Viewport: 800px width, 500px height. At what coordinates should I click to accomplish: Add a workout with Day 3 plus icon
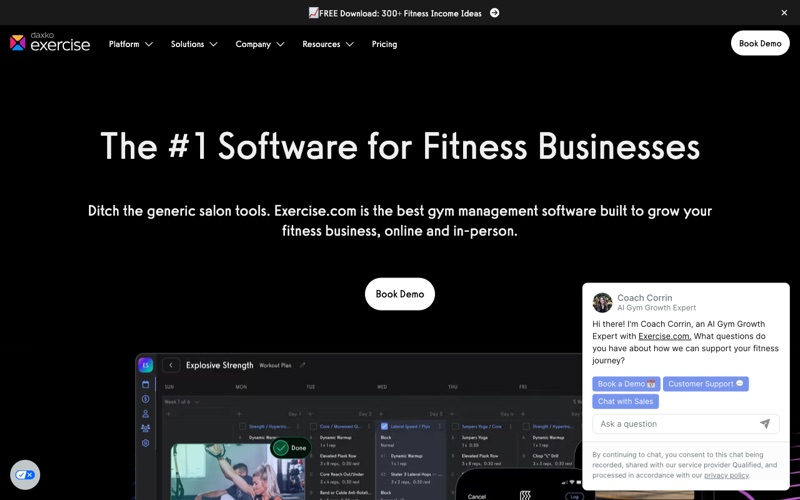point(381,414)
